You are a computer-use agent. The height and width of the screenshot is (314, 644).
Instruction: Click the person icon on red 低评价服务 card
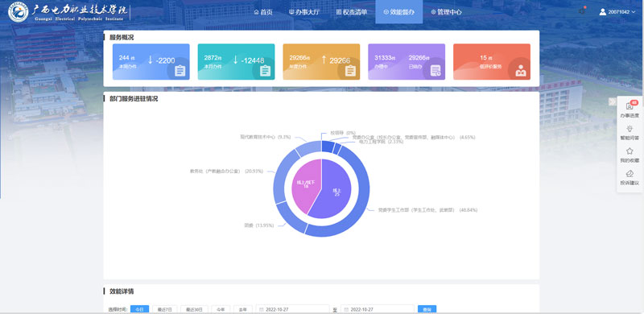pyautogui.click(x=520, y=71)
